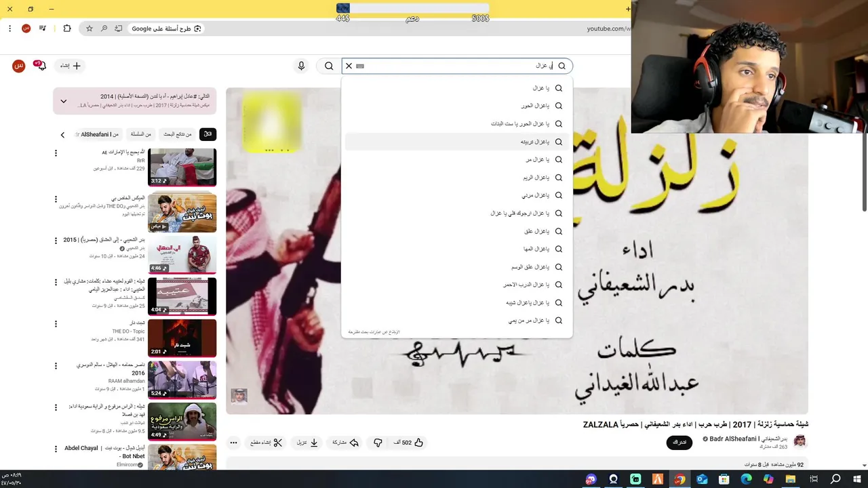Screen dimensions: 868x488
Task: Select the suggestion 'يا غزال الدرب الاحمر'
Action: (457, 285)
